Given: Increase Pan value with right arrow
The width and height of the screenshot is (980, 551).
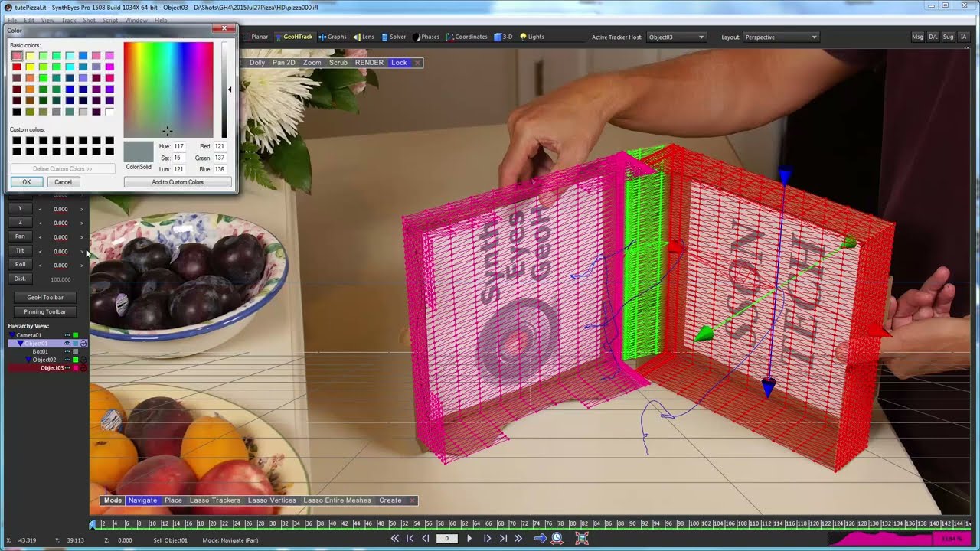Looking at the screenshot, I should coord(82,237).
